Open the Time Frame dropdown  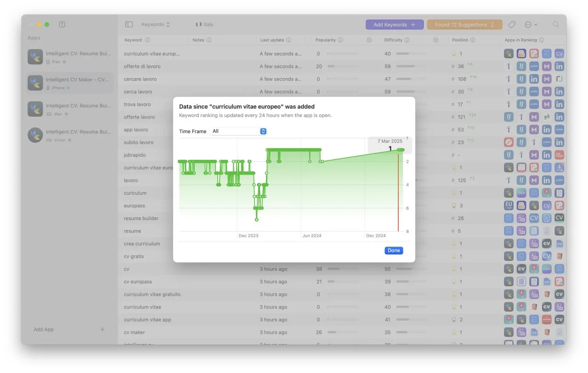tap(238, 131)
